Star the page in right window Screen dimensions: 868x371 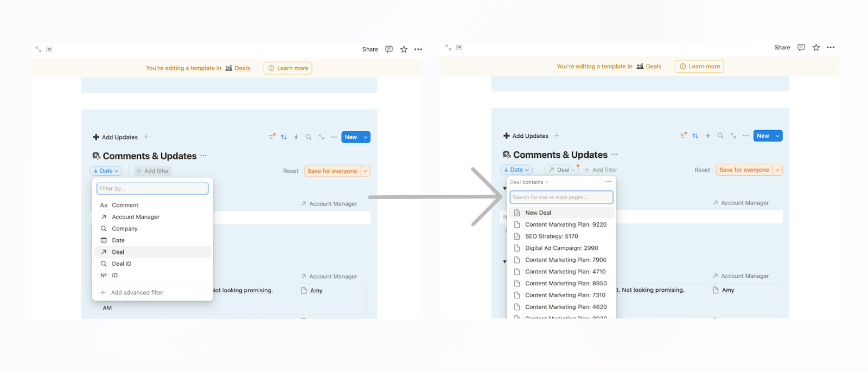point(816,48)
